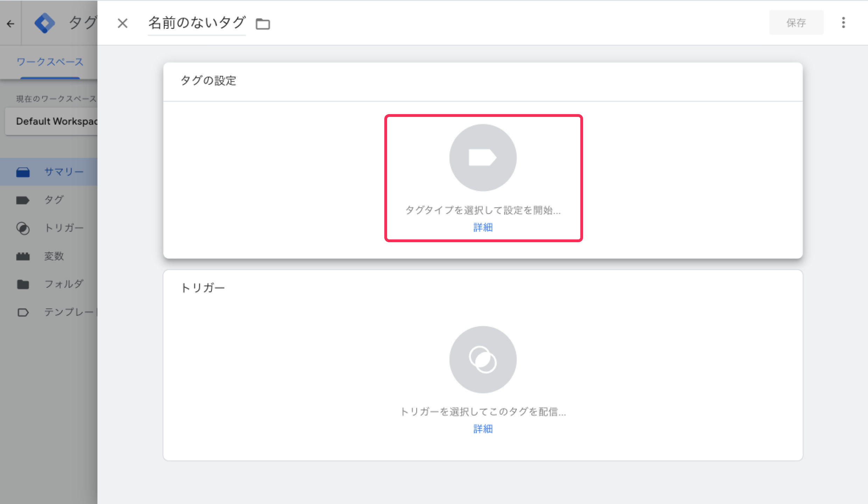
Task: Click the サマリー sidebar icon
Action: pos(23,172)
